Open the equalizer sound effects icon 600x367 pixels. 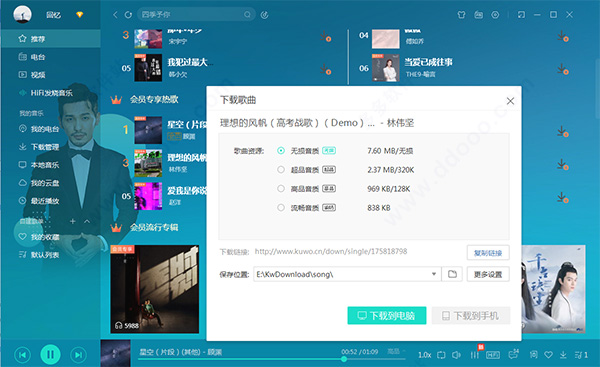[x=475, y=355]
